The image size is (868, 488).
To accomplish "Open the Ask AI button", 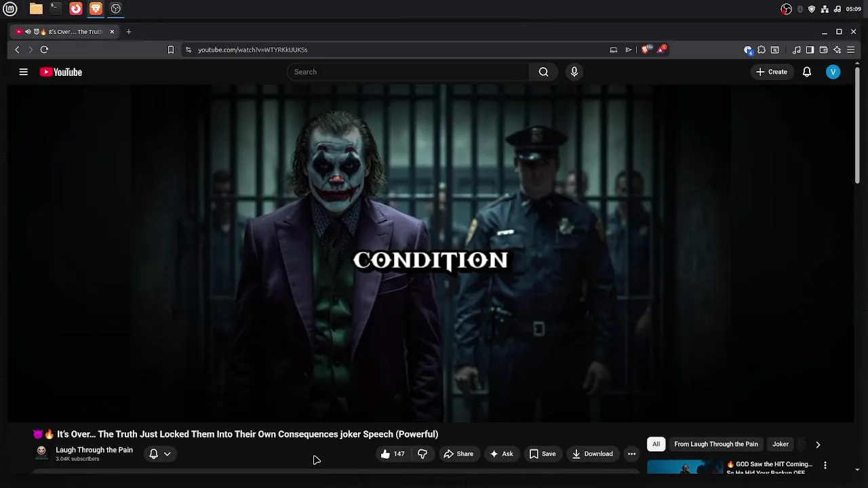I will (501, 454).
